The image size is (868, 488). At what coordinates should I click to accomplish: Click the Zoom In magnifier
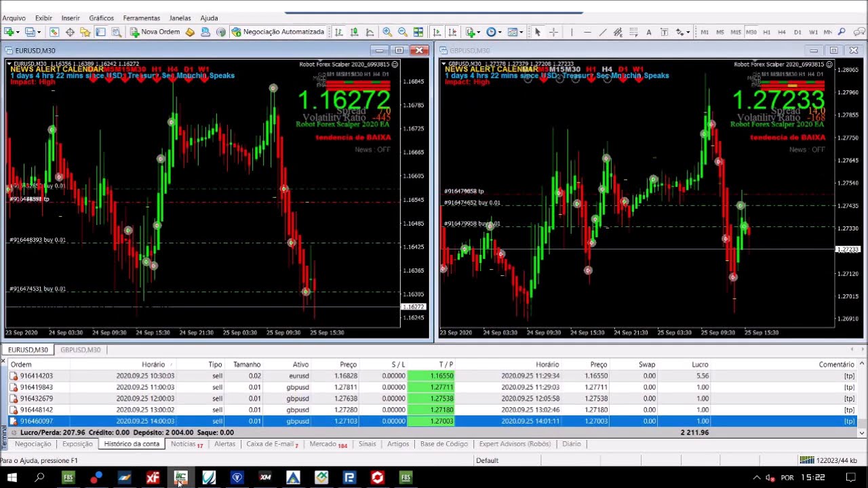coord(387,32)
